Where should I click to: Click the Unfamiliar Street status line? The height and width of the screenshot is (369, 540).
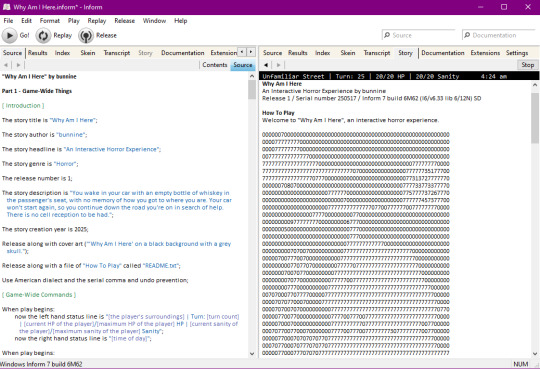click(x=398, y=76)
